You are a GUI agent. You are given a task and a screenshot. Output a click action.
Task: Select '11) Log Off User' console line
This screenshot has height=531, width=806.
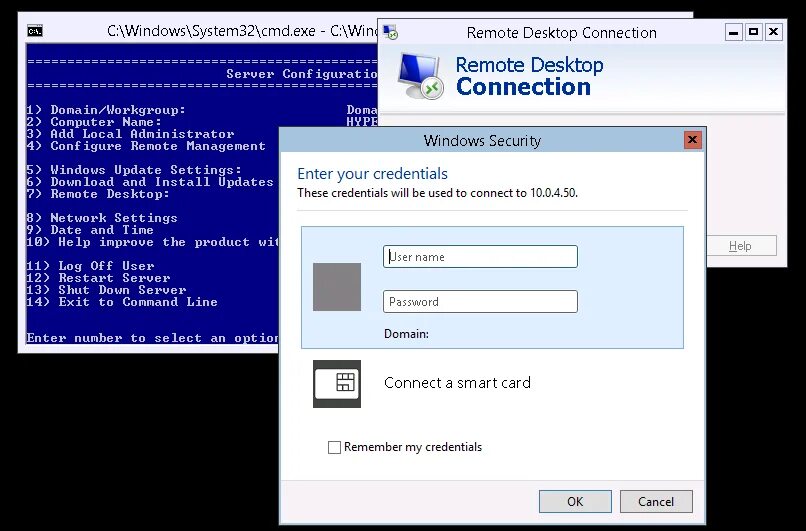point(90,266)
